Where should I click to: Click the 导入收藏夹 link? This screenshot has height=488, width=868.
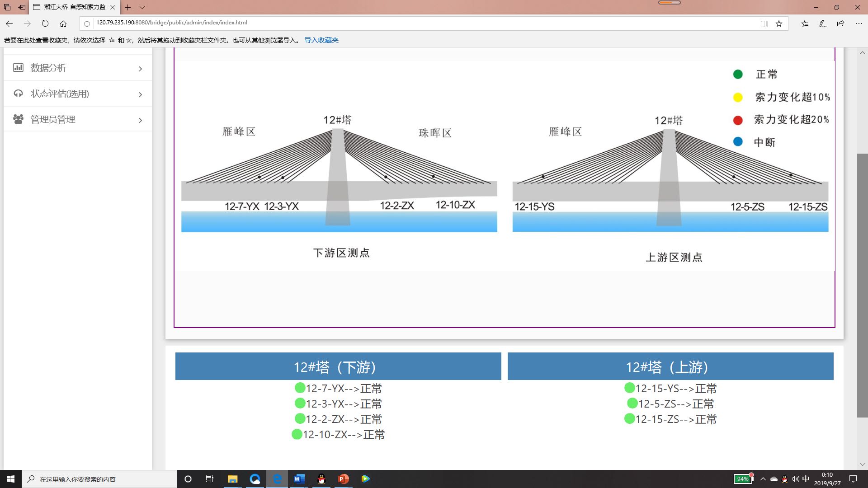point(321,40)
